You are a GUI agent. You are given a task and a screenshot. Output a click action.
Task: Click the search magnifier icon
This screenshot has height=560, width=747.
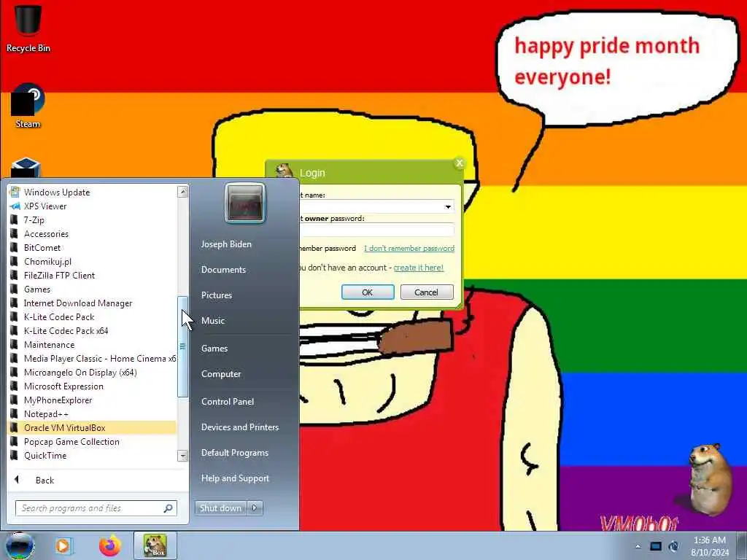(x=168, y=508)
